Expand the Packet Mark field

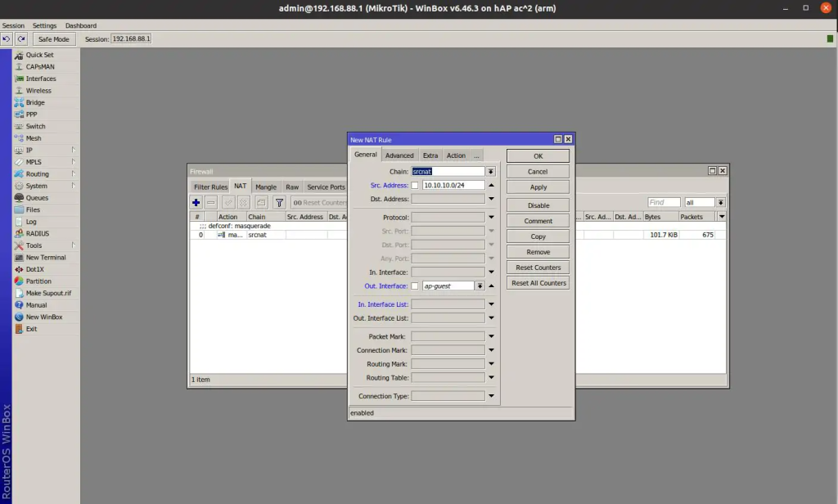click(x=491, y=337)
